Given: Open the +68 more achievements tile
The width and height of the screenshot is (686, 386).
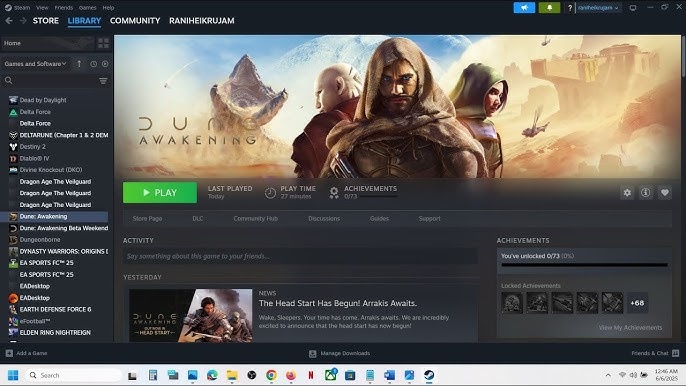Looking at the screenshot, I should [x=637, y=303].
